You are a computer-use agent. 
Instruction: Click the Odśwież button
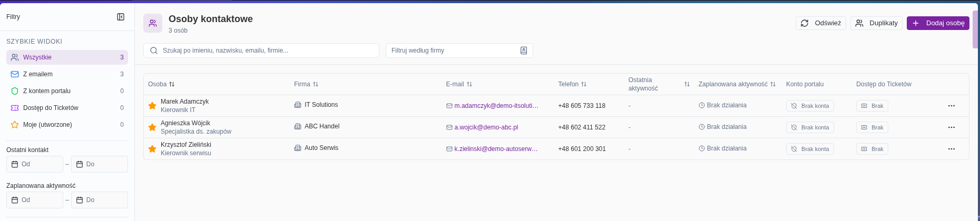coord(821,23)
